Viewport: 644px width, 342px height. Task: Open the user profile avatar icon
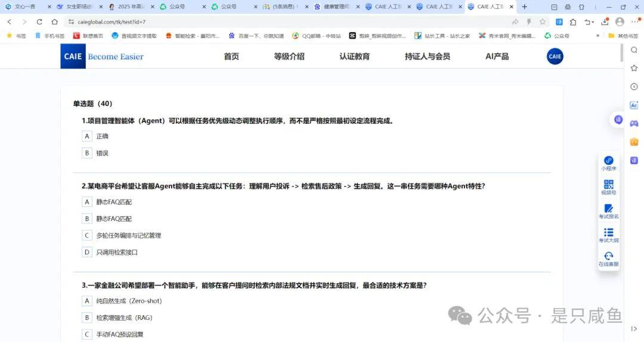620,22
